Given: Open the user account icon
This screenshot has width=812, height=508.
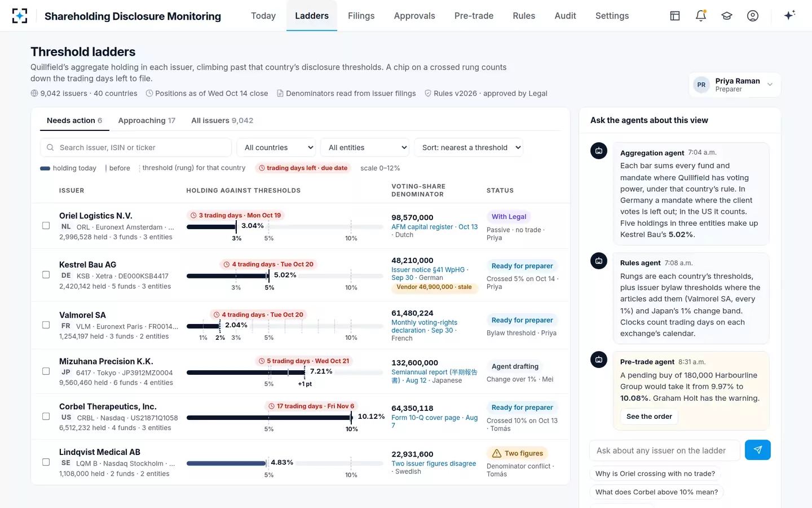Looking at the screenshot, I should [x=753, y=16].
